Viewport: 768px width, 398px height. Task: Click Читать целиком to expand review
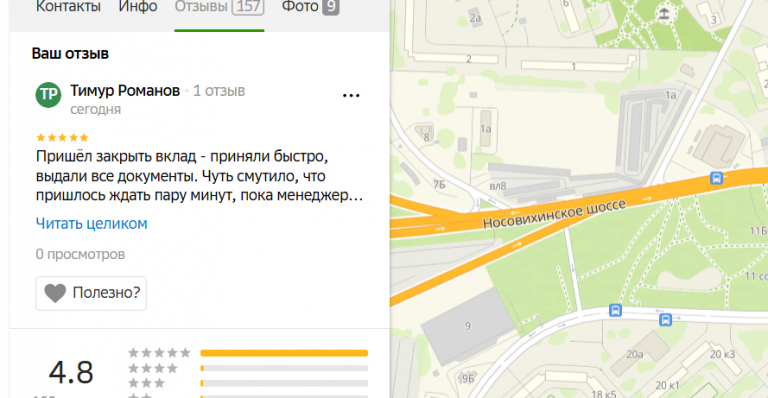(x=92, y=223)
